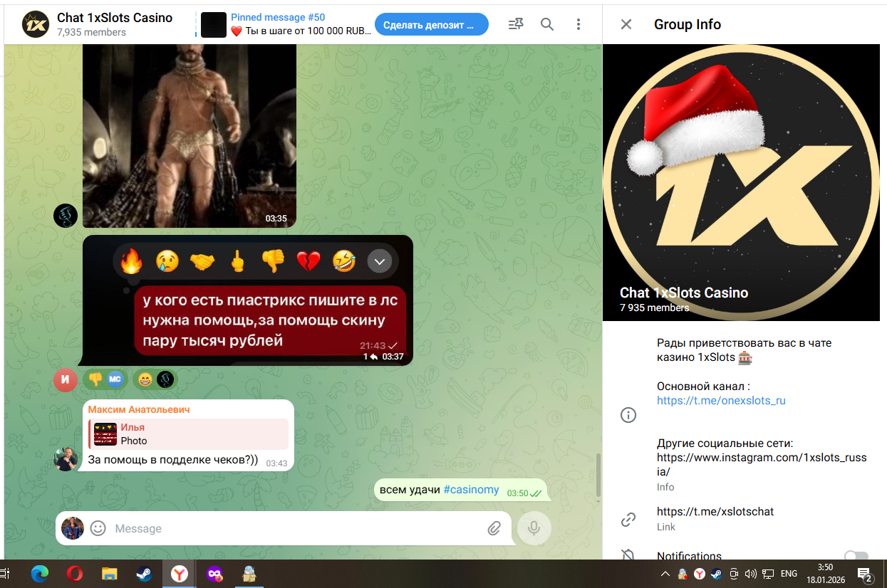Open Максим Анатольевич sender name

tap(139, 409)
